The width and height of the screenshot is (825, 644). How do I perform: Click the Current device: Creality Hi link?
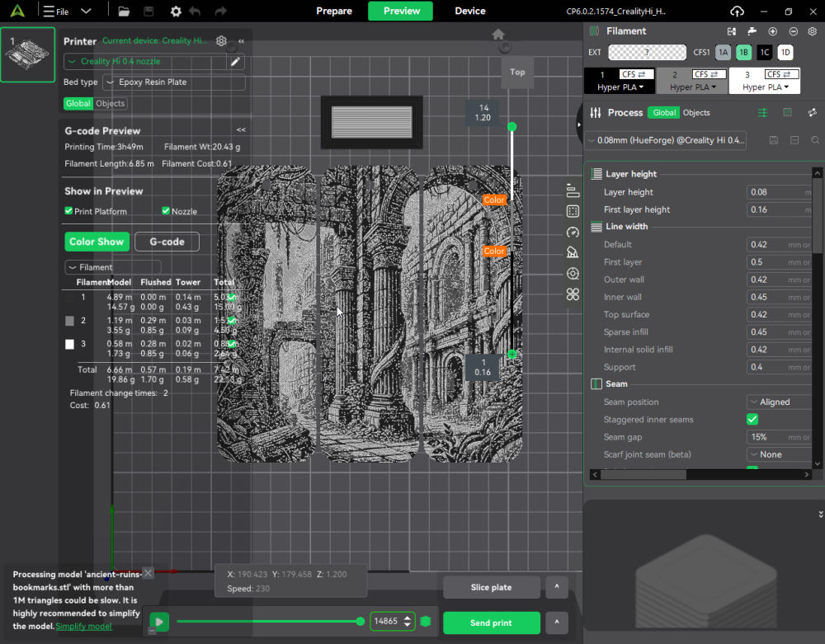(155, 40)
